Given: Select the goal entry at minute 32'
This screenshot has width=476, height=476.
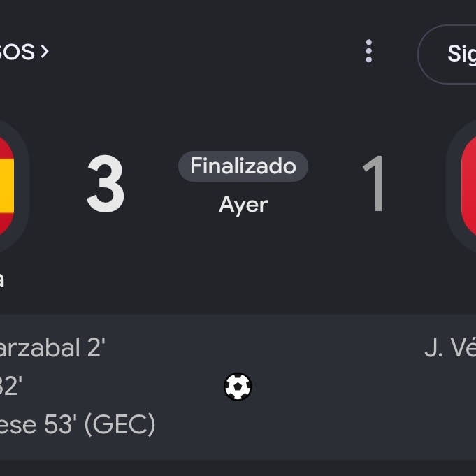Looking at the screenshot, I should tap(11, 386).
